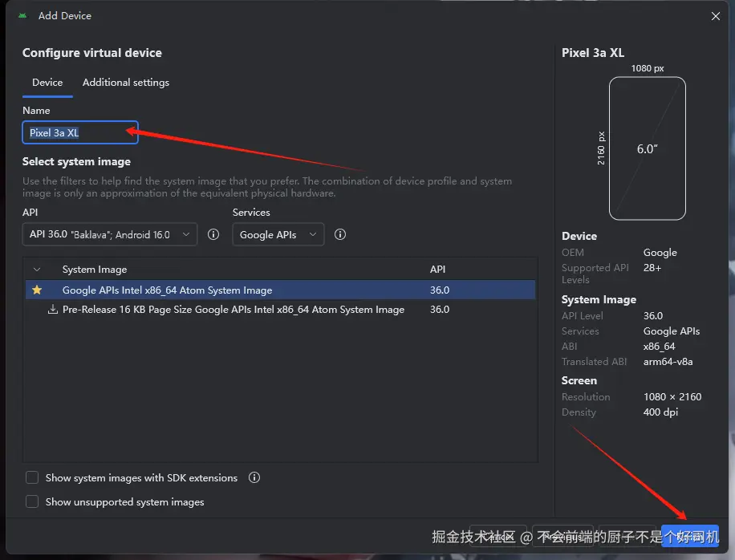
Task: Select the Pre-Release 16 KB Page Size image
Action: 233,309
